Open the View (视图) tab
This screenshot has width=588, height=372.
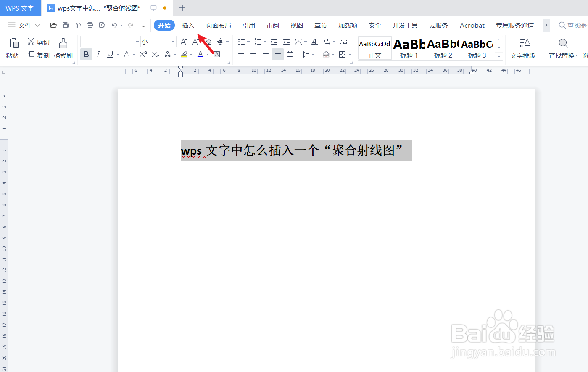[x=297, y=25]
